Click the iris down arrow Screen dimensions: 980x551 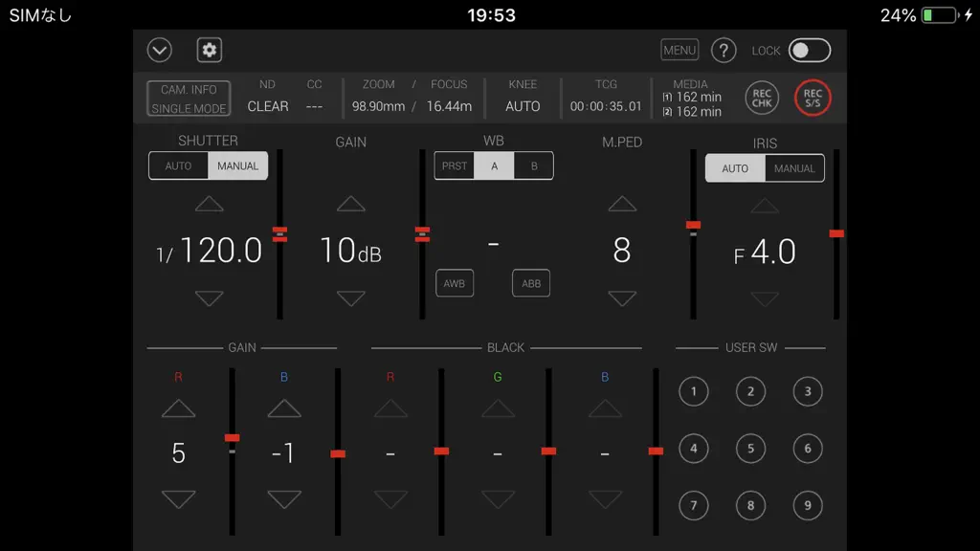pyautogui.click(x=765, y=299)
